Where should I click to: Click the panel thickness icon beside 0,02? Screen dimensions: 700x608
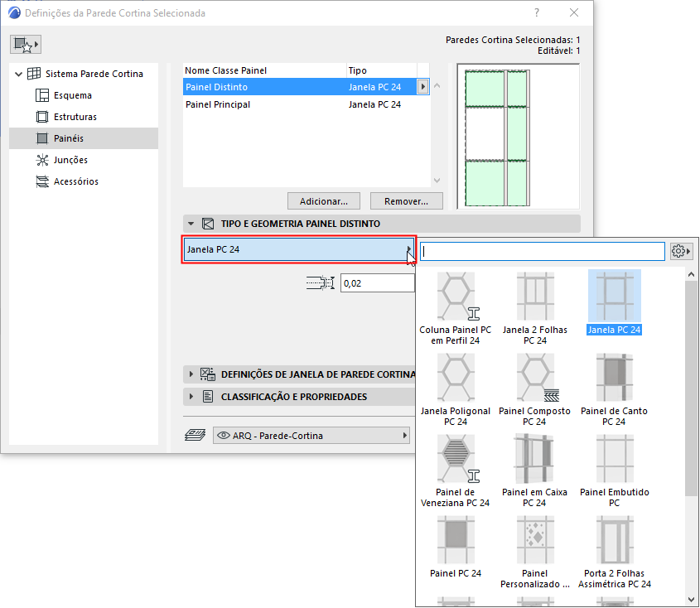click(x=320, y=283)
